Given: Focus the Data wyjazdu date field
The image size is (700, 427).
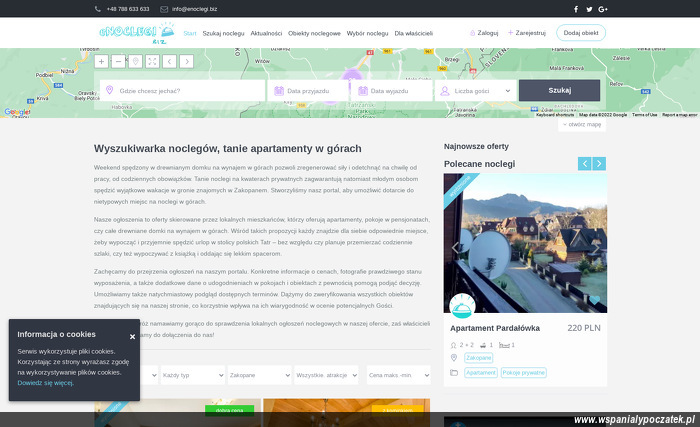Looking at the screenshot, I should (392, 91).
